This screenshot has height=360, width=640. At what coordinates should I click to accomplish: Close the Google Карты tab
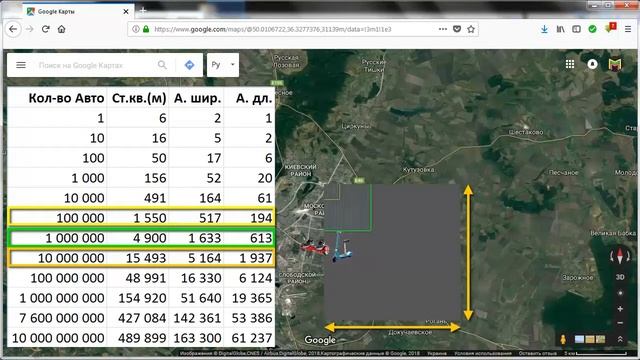[x=126, y=11]
